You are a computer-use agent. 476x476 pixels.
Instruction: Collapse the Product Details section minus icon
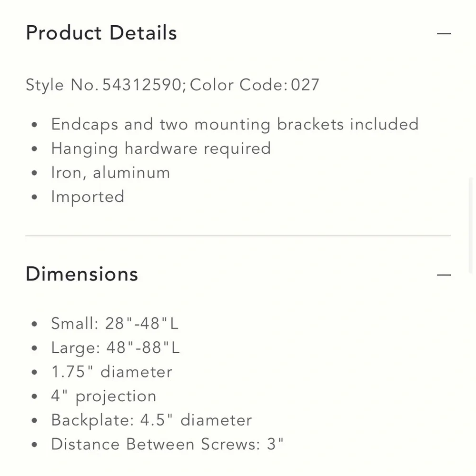444,33
